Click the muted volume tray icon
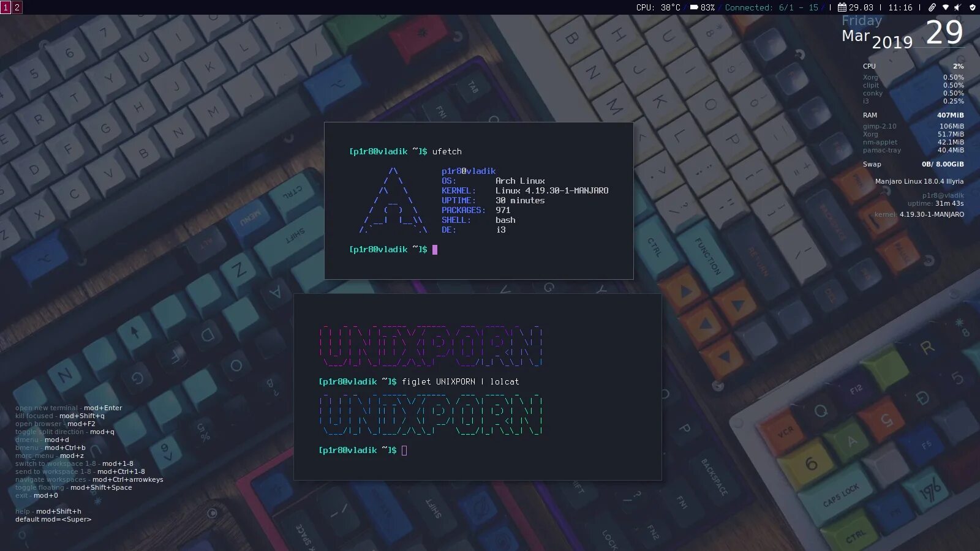Screen dimensions: 980x551 pos(958,7)
